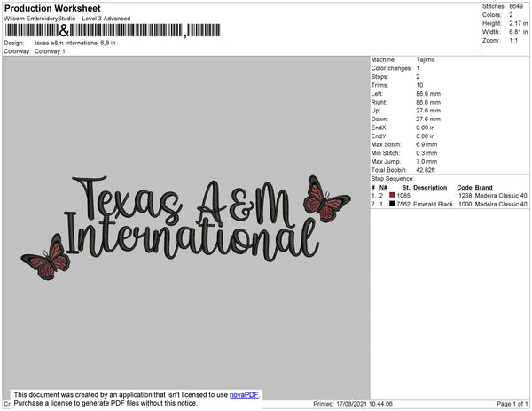
Task: Click the 'St.' column header
Action: click(x=406, y=188)
